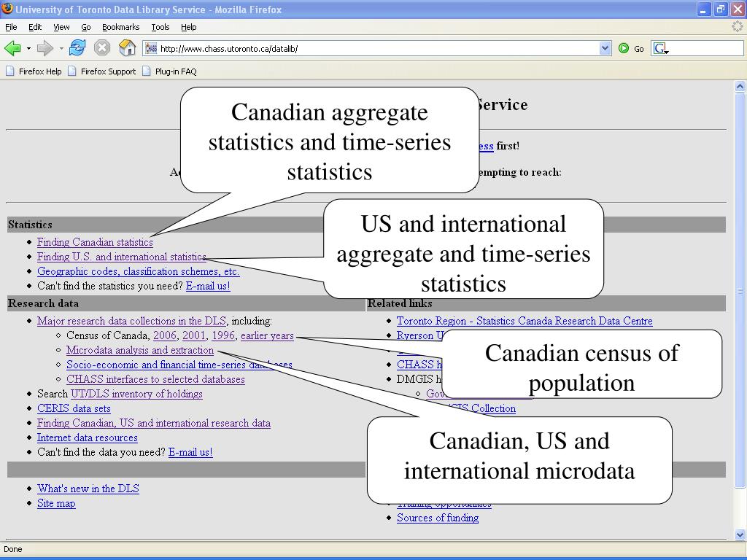Open the Edit menu
Viewport: 747px width, 560px height.
click(x=35, y=27)
